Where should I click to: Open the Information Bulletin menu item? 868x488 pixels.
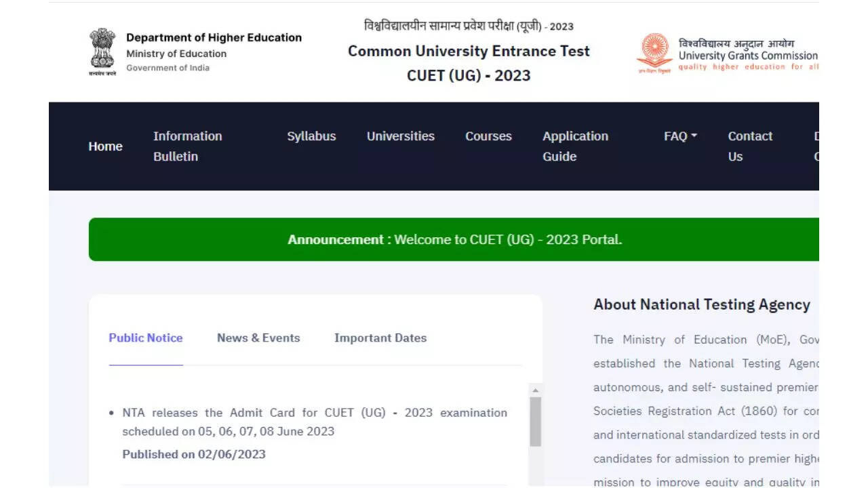(187, 146)
